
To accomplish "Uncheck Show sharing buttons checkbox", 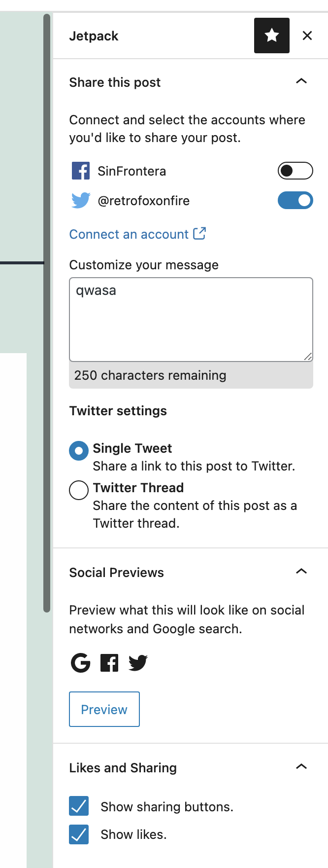I will coord(79,806).
